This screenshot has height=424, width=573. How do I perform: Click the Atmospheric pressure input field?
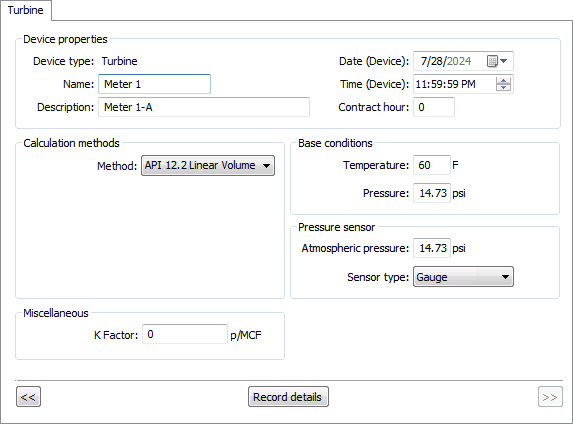coord(432,248)
